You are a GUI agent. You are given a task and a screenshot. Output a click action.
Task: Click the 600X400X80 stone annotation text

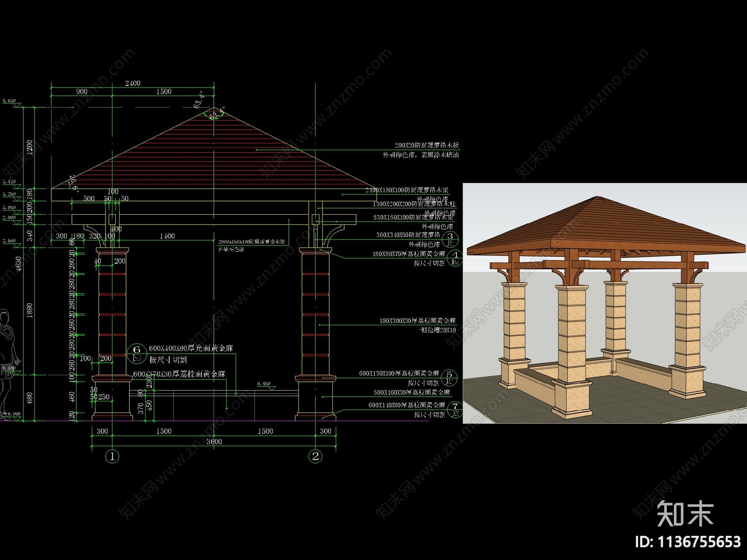point(191,349)
